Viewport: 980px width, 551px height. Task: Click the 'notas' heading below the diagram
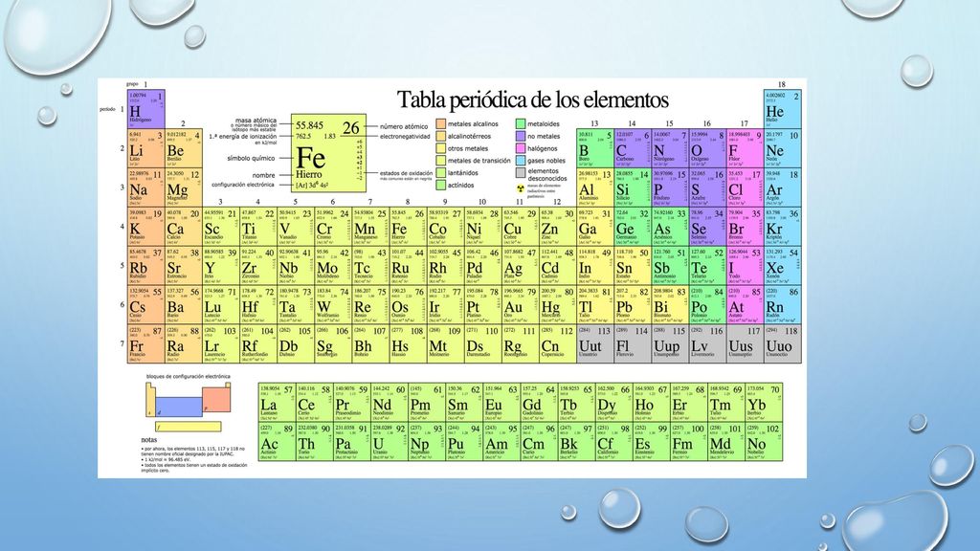(x=148, y=440)
